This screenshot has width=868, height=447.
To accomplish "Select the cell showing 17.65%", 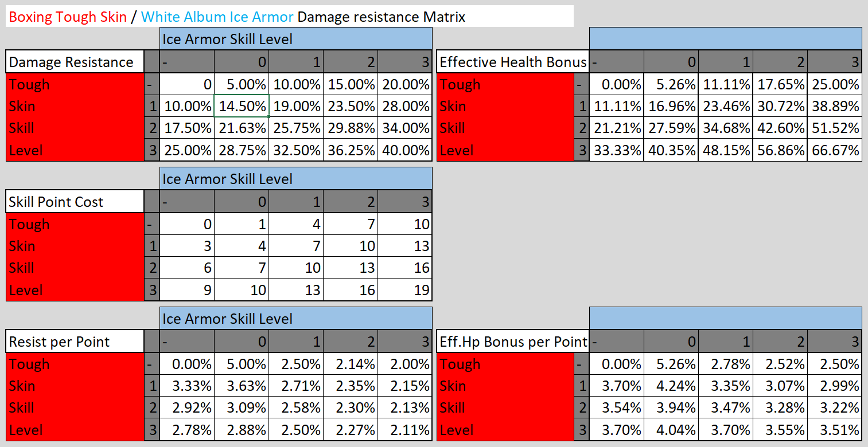I will pyautogui.click(x=780, y=84).
